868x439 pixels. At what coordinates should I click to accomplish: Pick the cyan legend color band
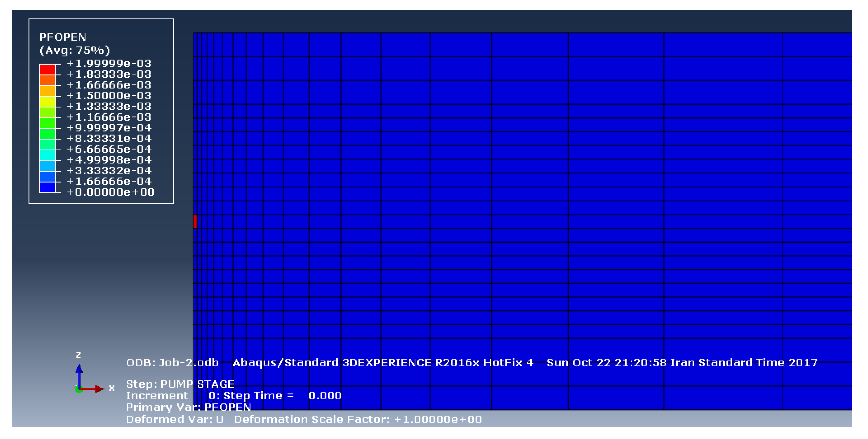[x=47, y=155]
